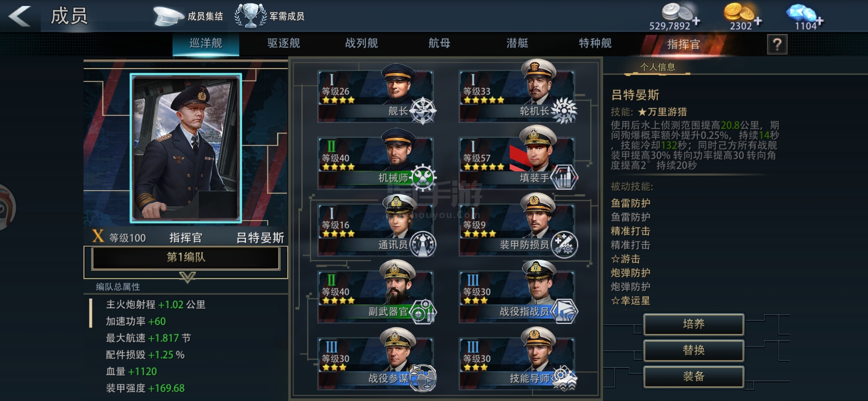This screenshot has height=401, width=868.
Task: Open the 指挥官 commander tab
Action: pyautogui.click(x=684, y=45)
